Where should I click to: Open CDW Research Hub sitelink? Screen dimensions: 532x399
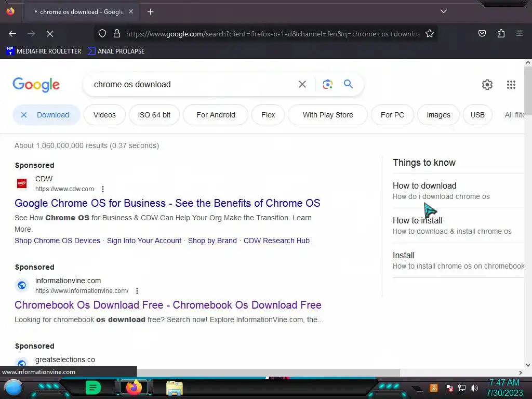(276, 241)
